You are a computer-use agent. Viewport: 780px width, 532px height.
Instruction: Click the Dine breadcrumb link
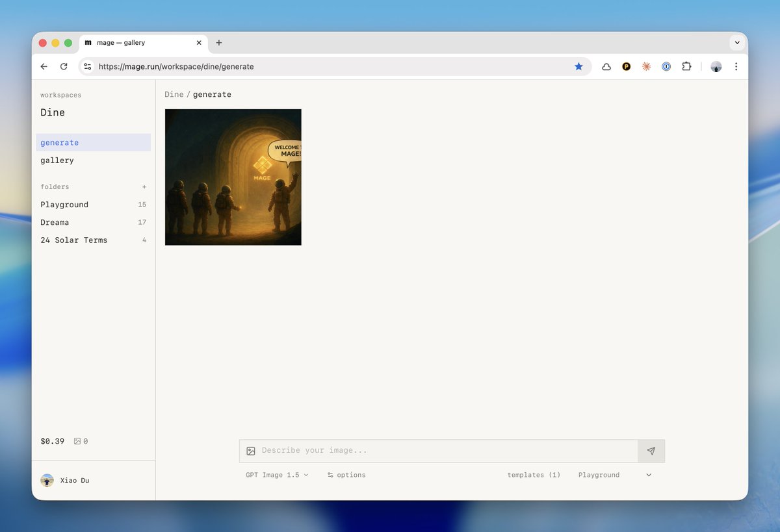click(174, 94)
